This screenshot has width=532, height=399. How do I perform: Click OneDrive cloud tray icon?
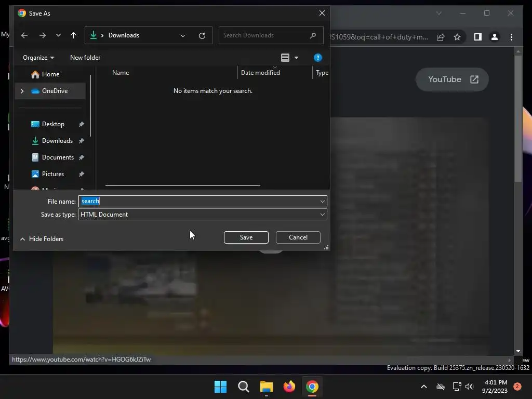pos(441,387)
